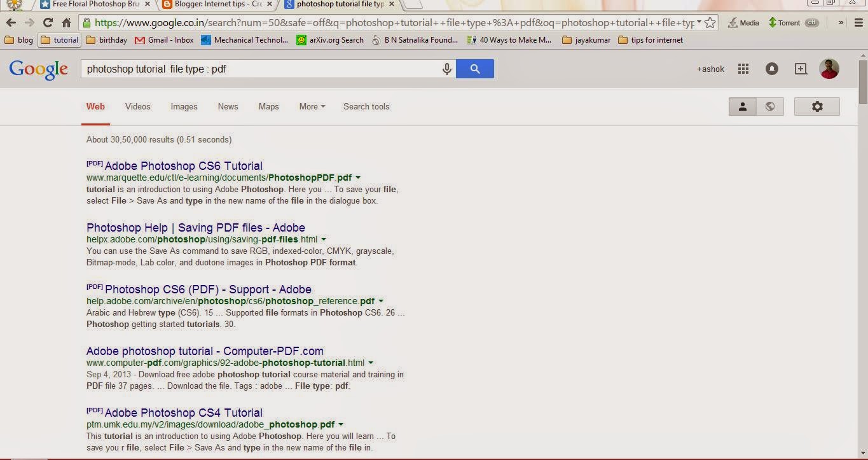
Task: Open the arXiv.org Search bookmark
Action: tap(330, 40)
